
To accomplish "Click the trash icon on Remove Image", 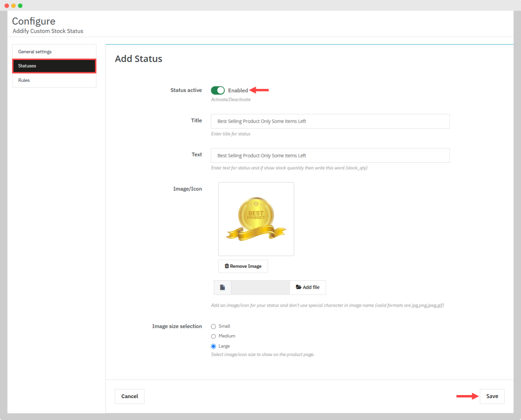I will 226,266.
